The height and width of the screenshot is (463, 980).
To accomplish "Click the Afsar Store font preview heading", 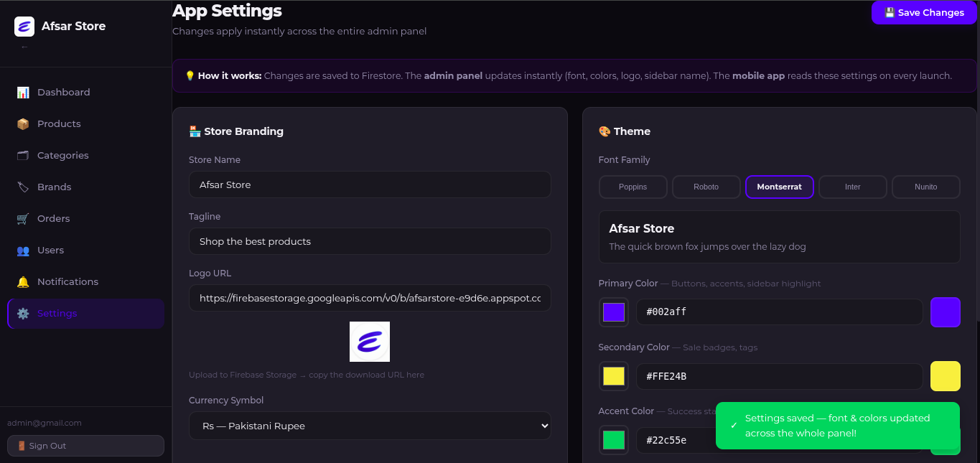I will click(642, 228).
